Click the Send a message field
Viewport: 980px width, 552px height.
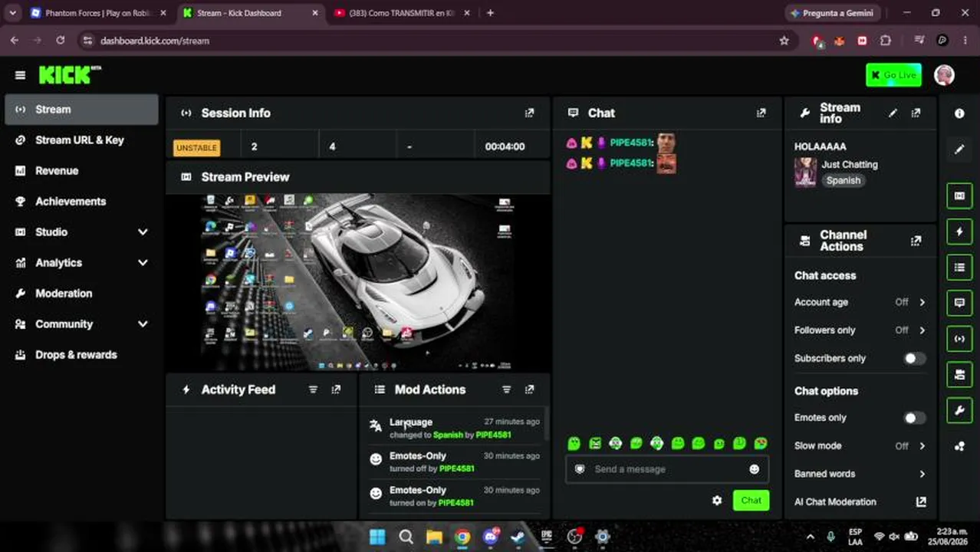coord(667,469)
